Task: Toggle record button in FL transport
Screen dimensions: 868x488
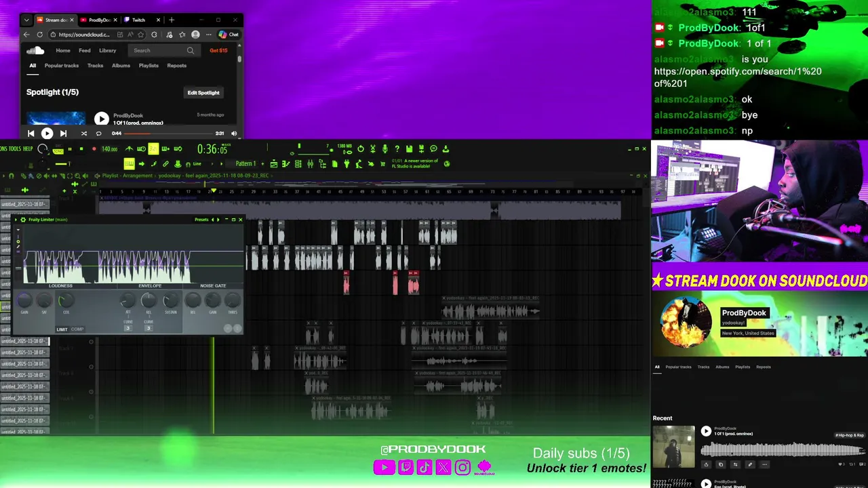Action: pyautogui.click(x=94, y=148)
